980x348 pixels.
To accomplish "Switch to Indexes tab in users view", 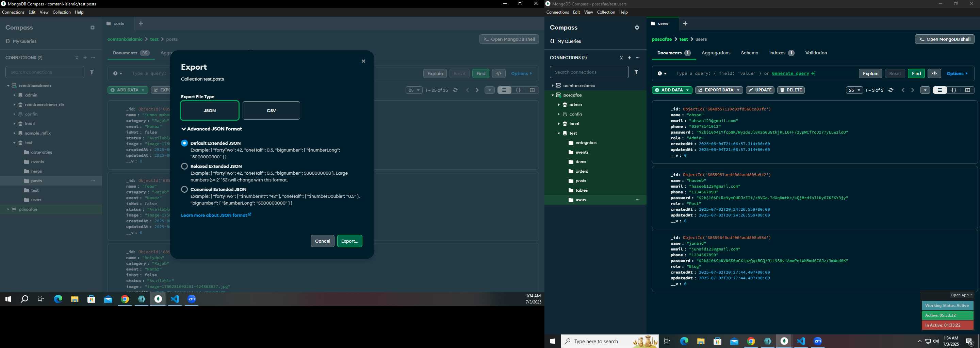I will [781, 53].
